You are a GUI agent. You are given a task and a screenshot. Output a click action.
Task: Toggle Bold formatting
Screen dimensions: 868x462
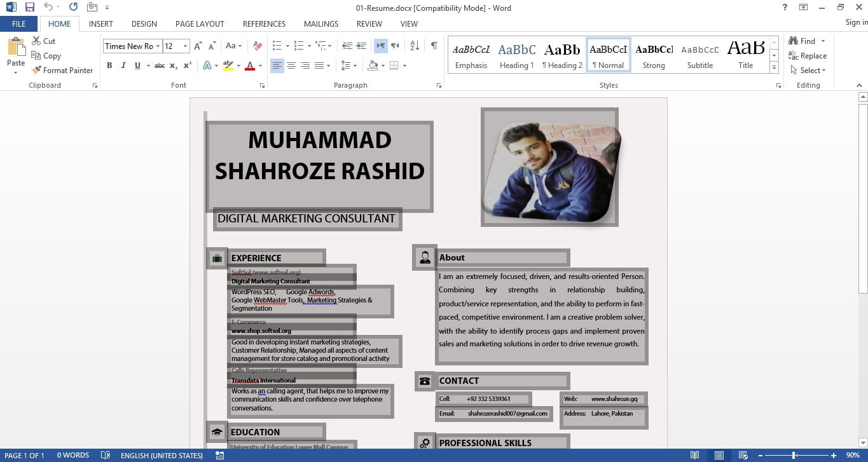tap(109, 65)
